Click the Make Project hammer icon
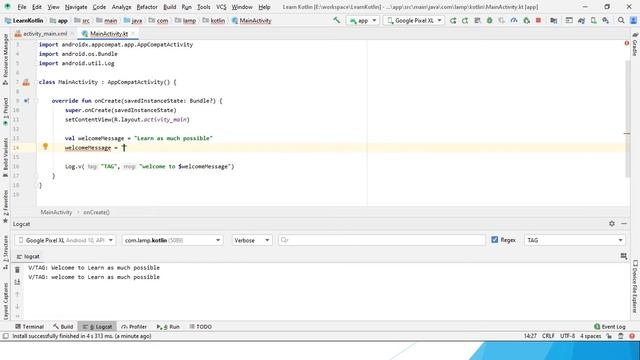 click(336, 20)
